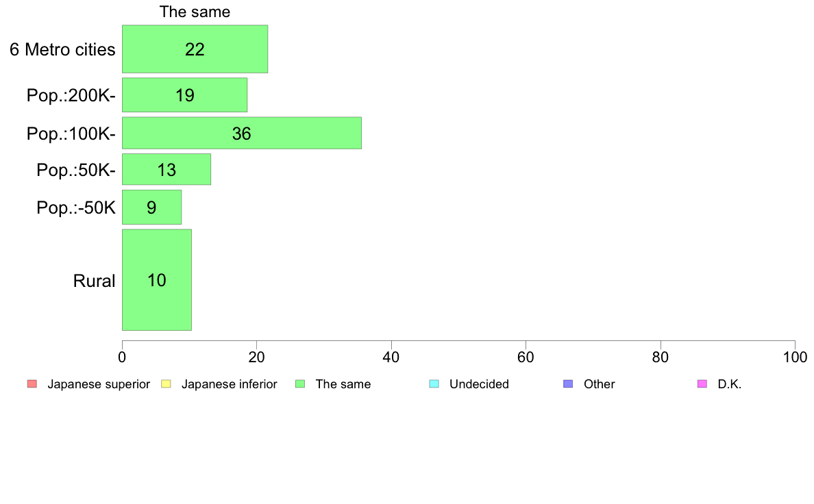
Task: Click the cyan Undecided legend swatch
Action: 434,384
